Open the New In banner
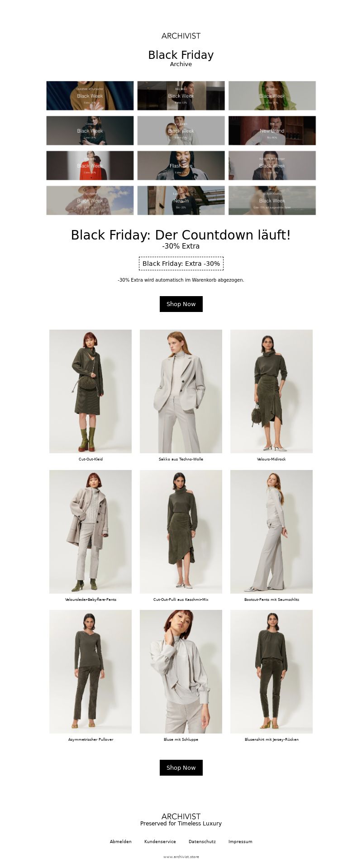362x868 pixels. pos(181,200)
